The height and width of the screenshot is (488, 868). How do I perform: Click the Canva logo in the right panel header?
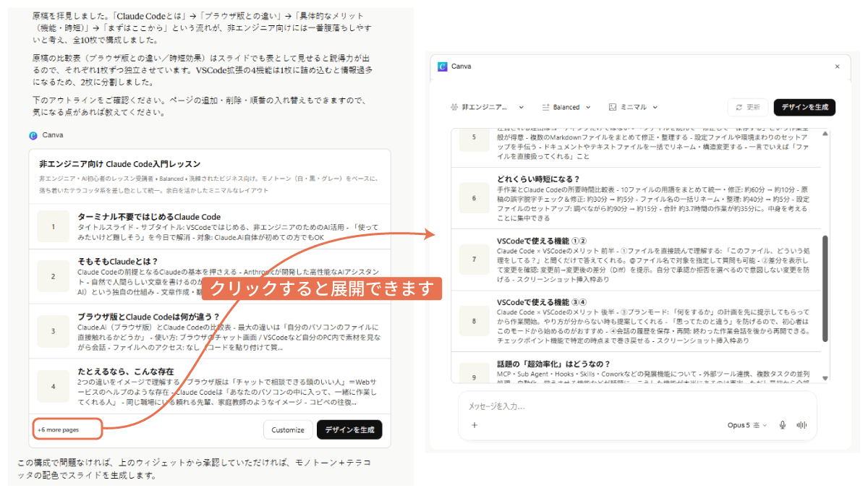click(443, 67)
